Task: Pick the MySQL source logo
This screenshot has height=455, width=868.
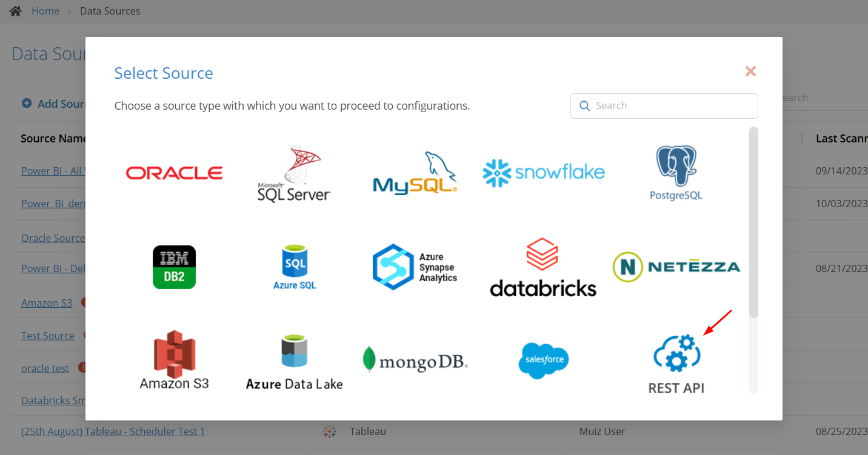Action: point(415,173)
